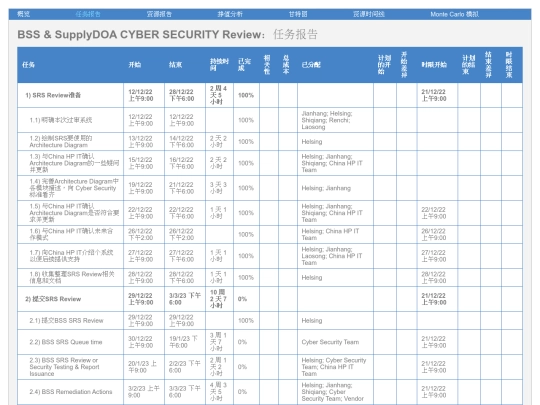Click deadline start '22/12/22 上午9:00' of task 1.5
540x405 pixels.
click(434, 213)
